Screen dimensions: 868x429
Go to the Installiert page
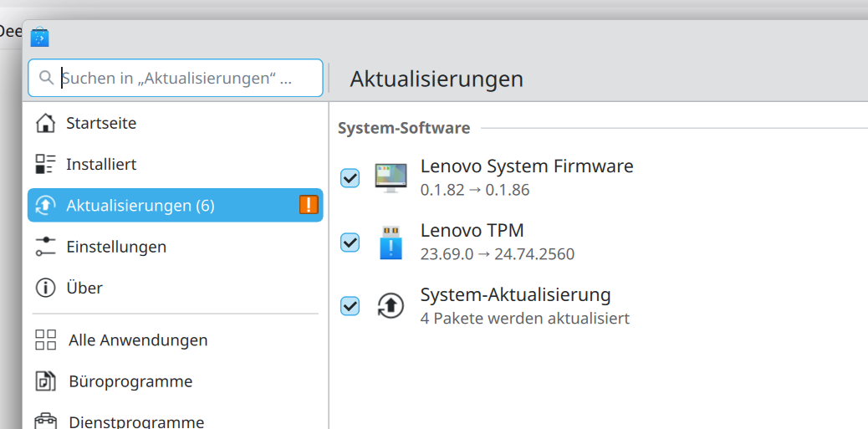pos(176,165)
